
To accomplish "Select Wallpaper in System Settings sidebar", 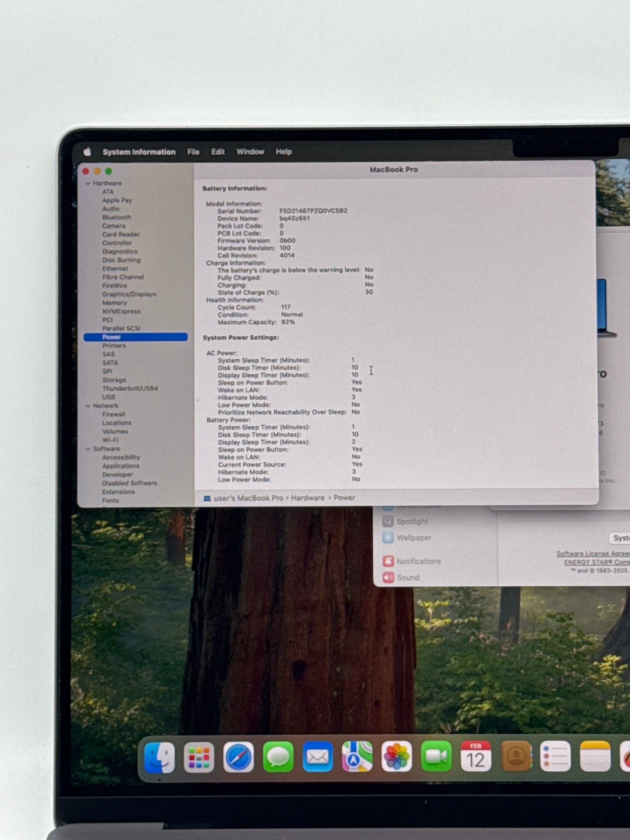I will pyautogui.click(x=413, y=538).
